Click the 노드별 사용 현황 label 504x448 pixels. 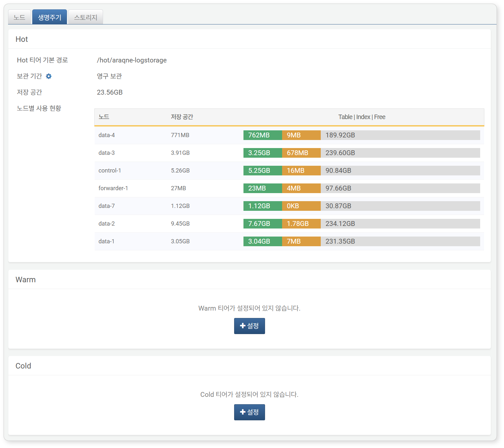point(39,108)
